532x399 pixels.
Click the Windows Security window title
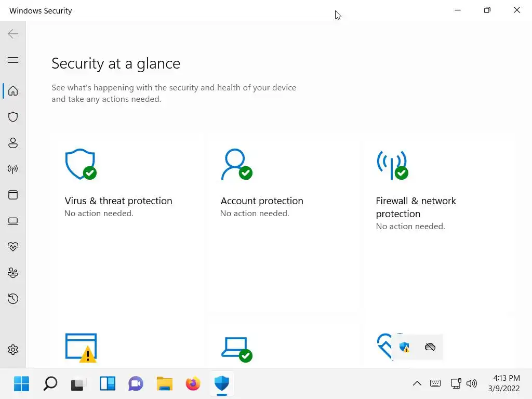pyautogui.click(x=41, y=10)
